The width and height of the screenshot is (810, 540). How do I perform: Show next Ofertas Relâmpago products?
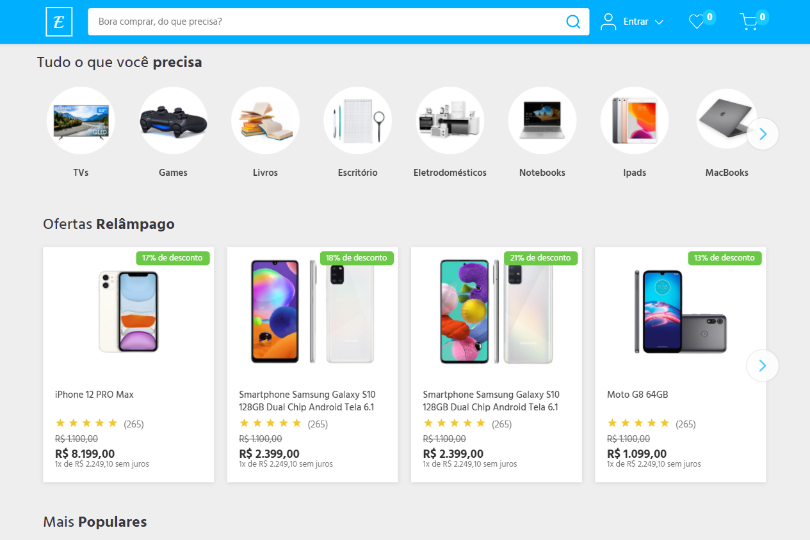(762, 365)
